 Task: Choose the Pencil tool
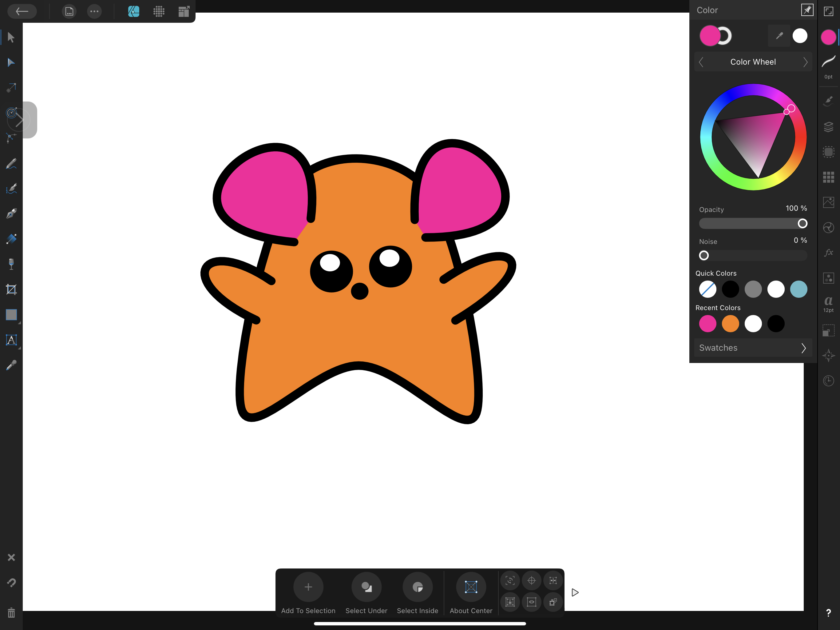pos(11,164)
